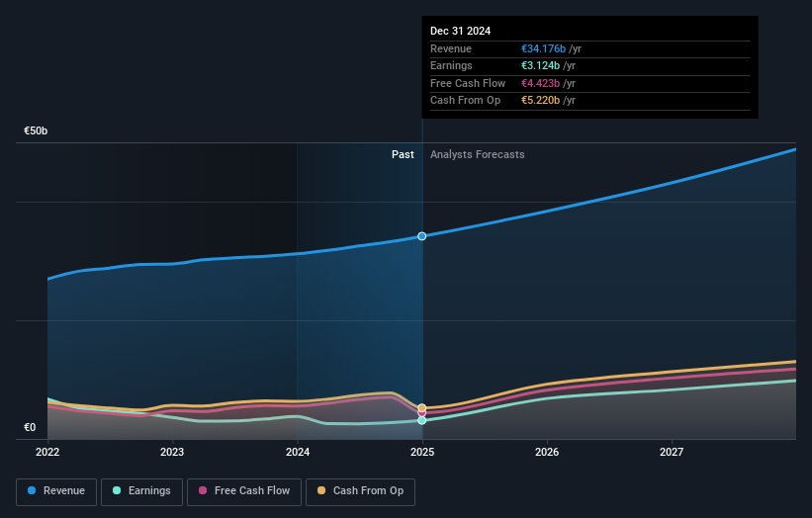Image resolution: width=812 pixels, height=518 pixels.
Task: Click the blue Revenue data point marker
Action: 422,236
